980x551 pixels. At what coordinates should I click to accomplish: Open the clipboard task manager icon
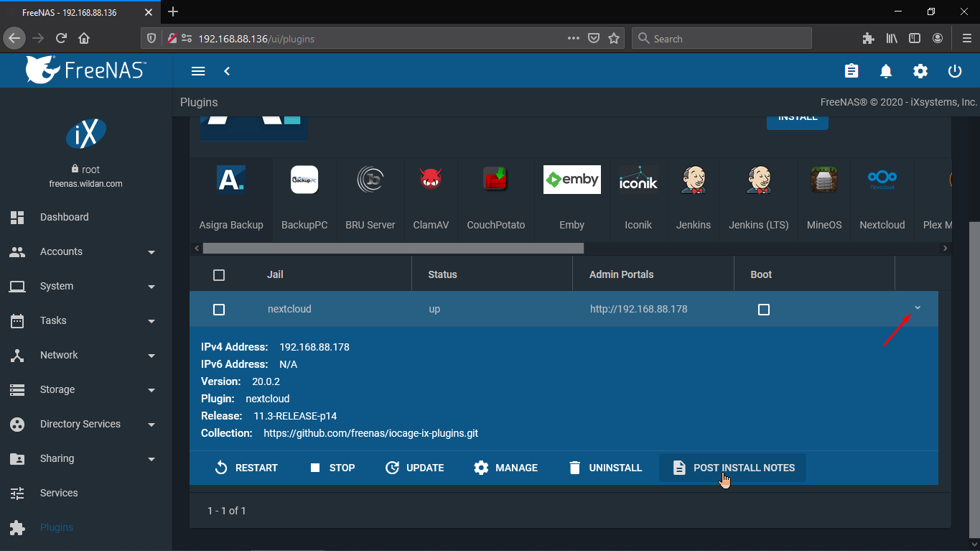click(851, 71)
